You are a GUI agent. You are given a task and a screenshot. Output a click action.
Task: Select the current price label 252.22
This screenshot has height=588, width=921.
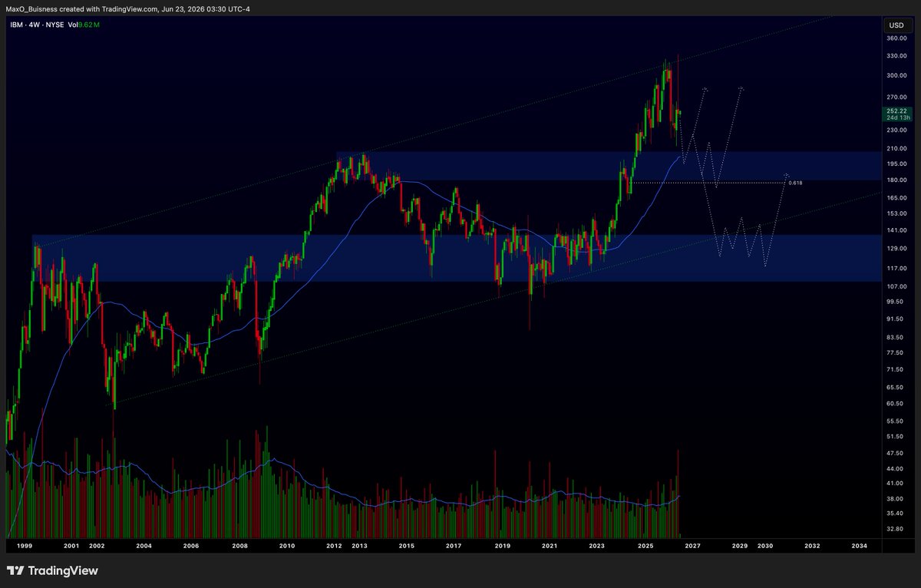click(897, 111)
